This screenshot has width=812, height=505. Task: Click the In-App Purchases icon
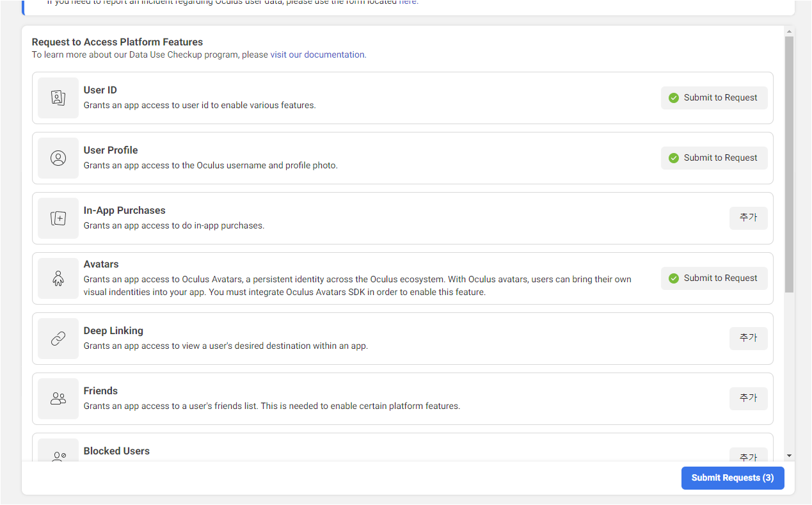point(58,218)
